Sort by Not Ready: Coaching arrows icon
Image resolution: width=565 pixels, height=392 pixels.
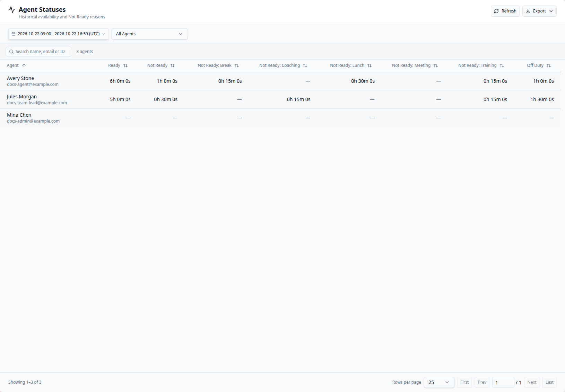(305, 65)
